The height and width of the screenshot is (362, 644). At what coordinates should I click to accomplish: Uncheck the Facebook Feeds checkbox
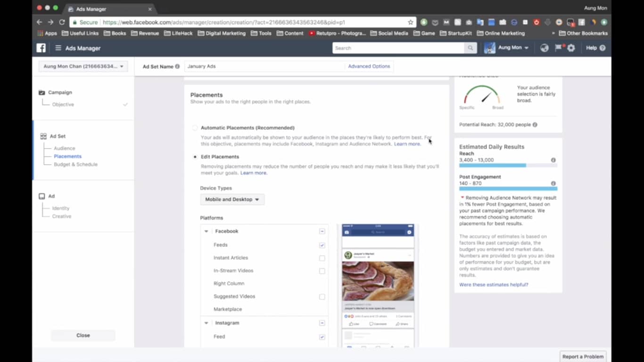click(322, 245)
